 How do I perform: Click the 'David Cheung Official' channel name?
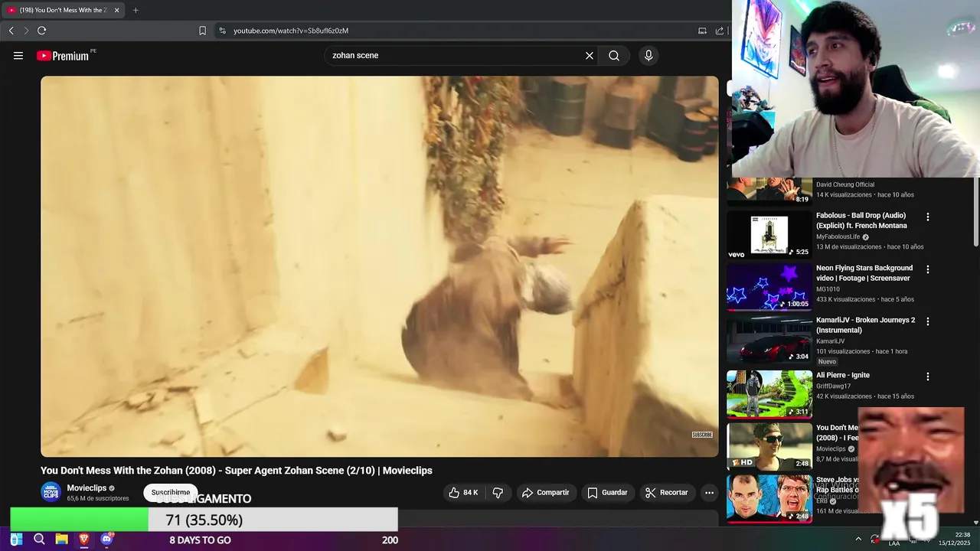point(845,184)
